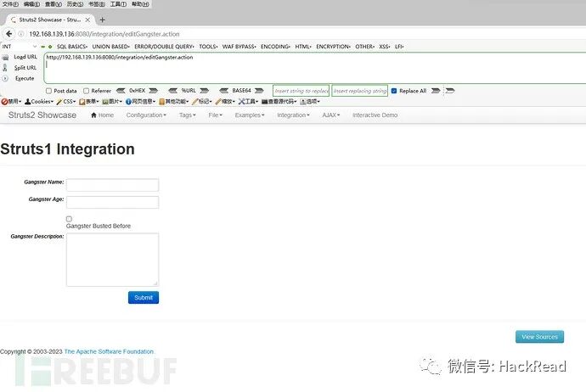
Task: Expand the ENCRYPTION menu
Action: click(x=334, y=47)
